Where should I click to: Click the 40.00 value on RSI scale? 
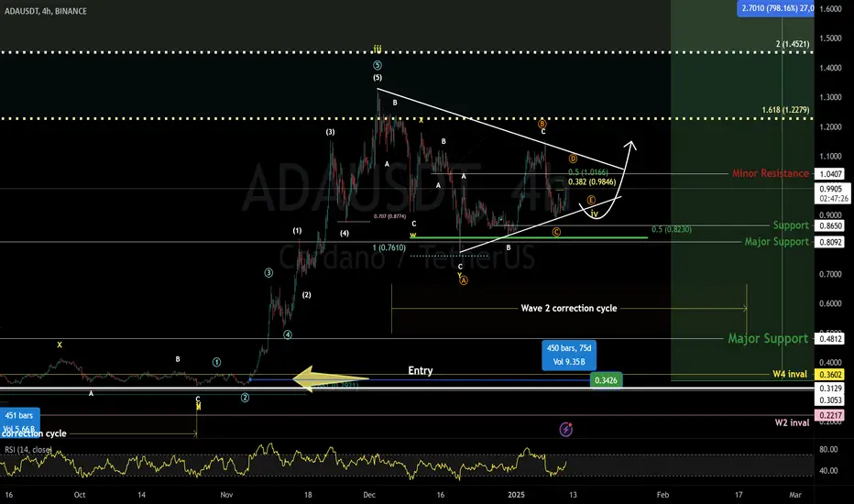[828, 471]
